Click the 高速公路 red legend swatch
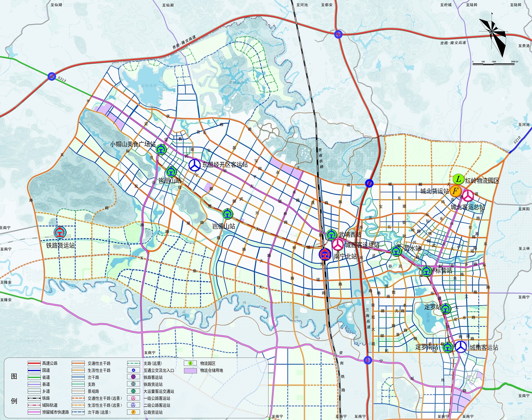 (x=34, y=363)
